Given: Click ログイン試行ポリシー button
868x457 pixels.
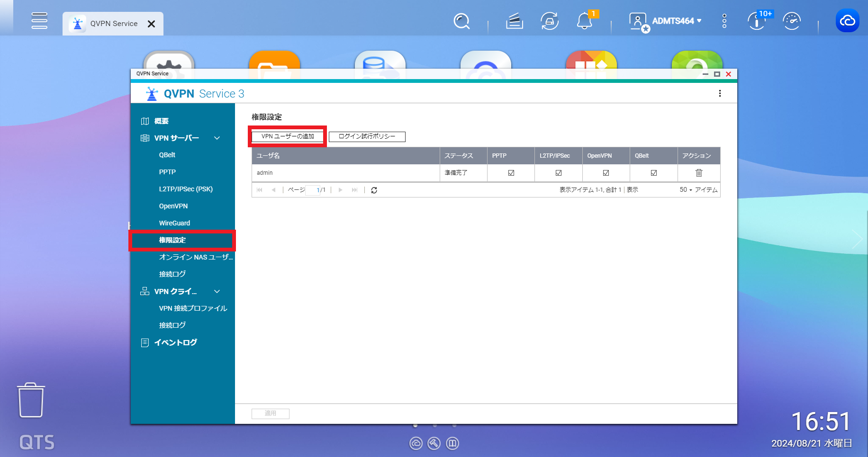Looking at the screenshot, I should click(x=367, y=136).
